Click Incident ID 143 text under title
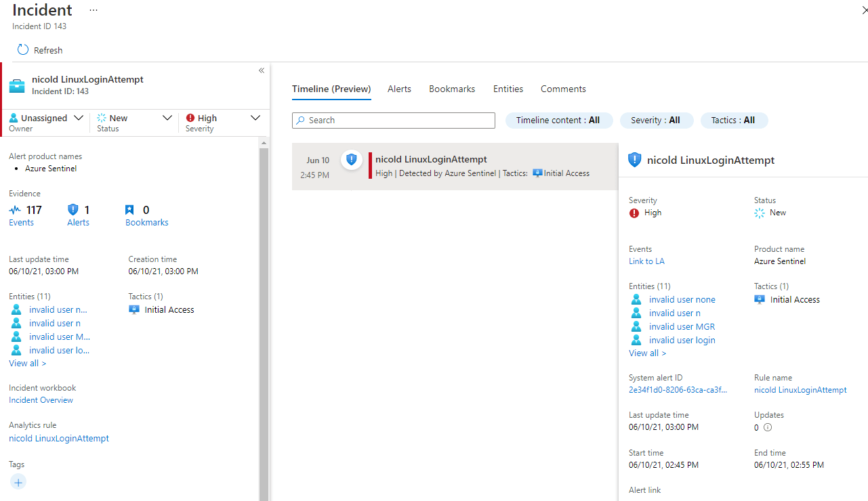The image size is (868, 501). pos(39,26)
